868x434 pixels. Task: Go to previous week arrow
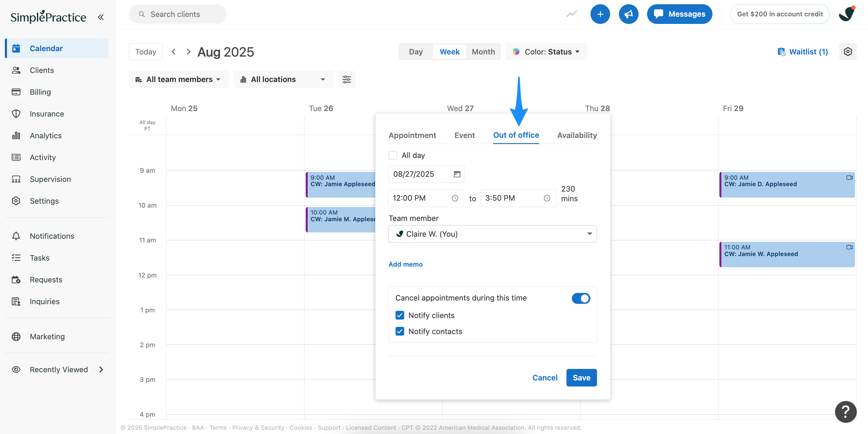click(173, 51)
